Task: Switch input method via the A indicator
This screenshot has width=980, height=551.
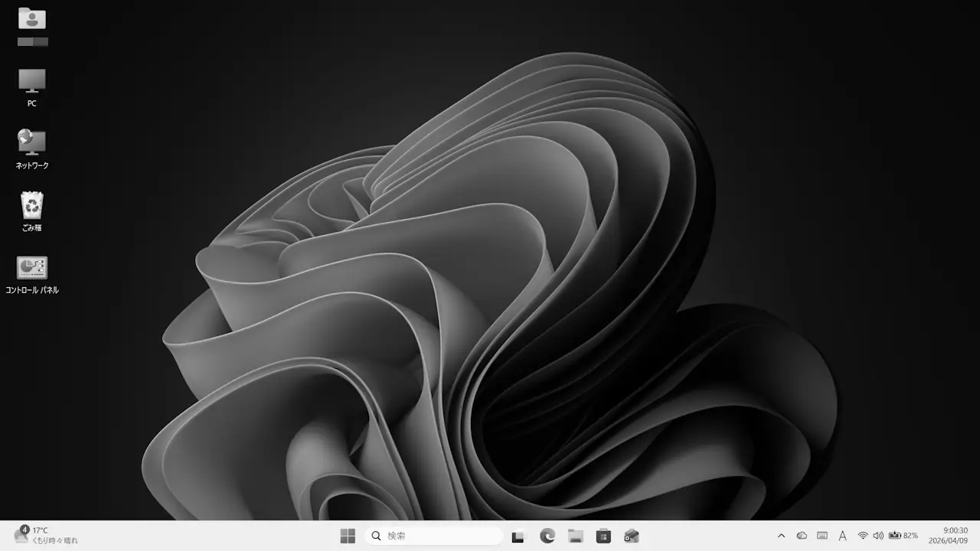Action: (842, 536)
